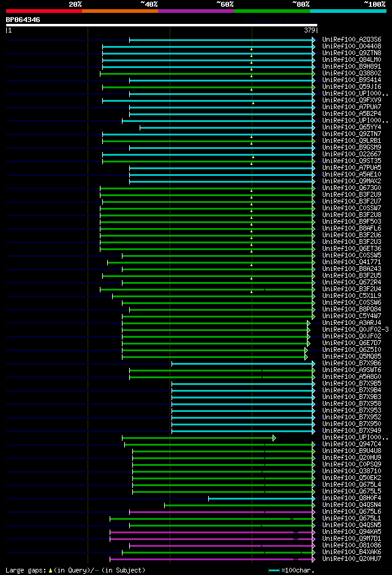Image resolution: width=392 pixels, height=575 pixels.
Task: Select the UniRef100_Q9LRB1 label
Action: (x=352, y=141)
